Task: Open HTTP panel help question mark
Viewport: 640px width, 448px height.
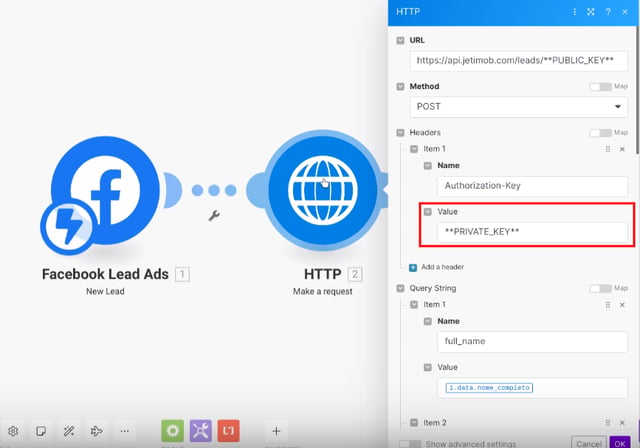Action: click(x=608, y=12)
